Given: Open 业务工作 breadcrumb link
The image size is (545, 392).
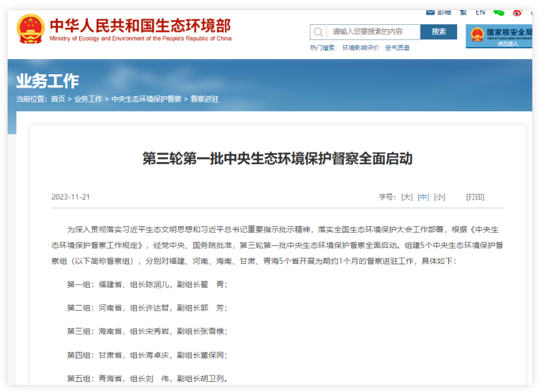Looking at the screenshot, I should coord(88,99).
